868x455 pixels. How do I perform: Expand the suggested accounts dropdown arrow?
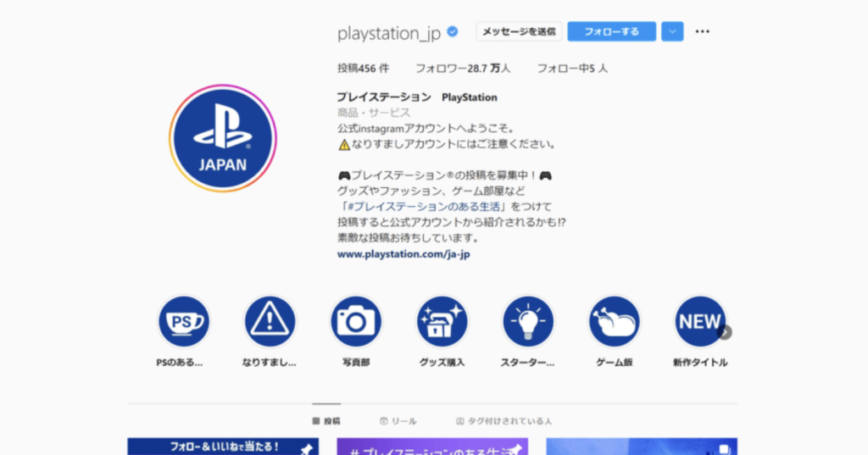point(672,31)
